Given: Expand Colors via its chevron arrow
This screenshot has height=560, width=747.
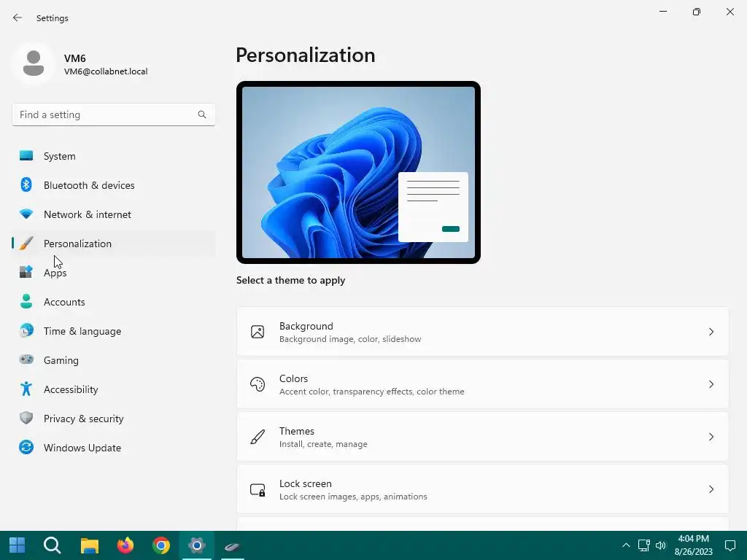Looking at the screenshot, I should [711, 384].
